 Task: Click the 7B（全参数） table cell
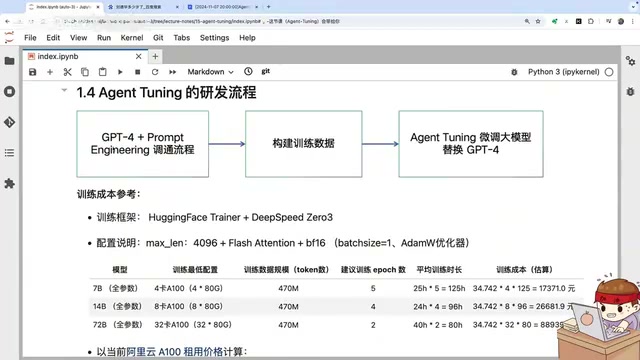point(116,288)
